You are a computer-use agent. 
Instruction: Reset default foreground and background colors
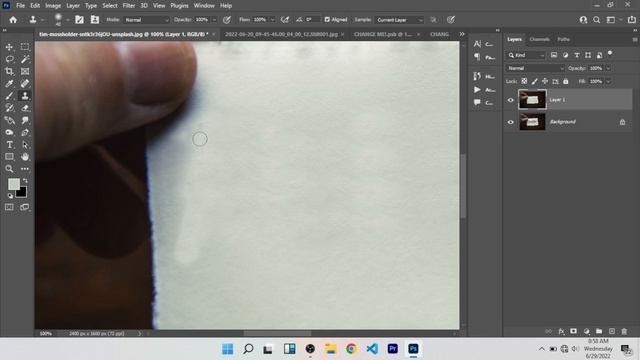10,196
